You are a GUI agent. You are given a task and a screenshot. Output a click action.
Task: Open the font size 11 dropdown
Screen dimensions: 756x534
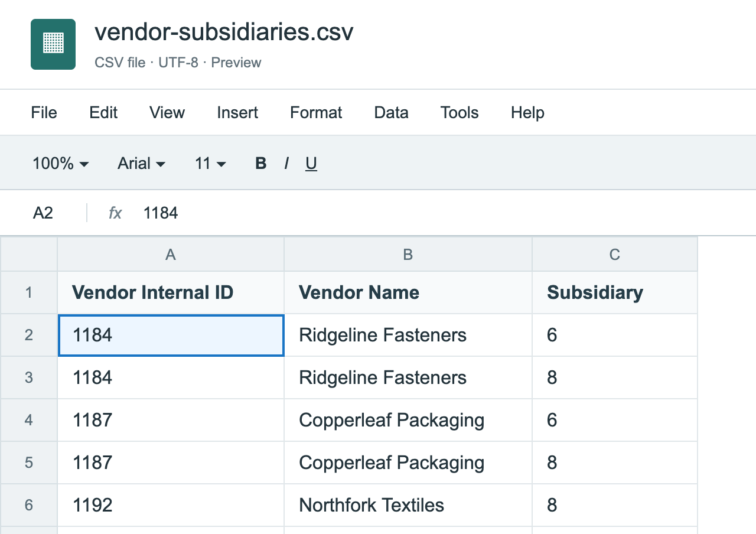coord(211,163)
